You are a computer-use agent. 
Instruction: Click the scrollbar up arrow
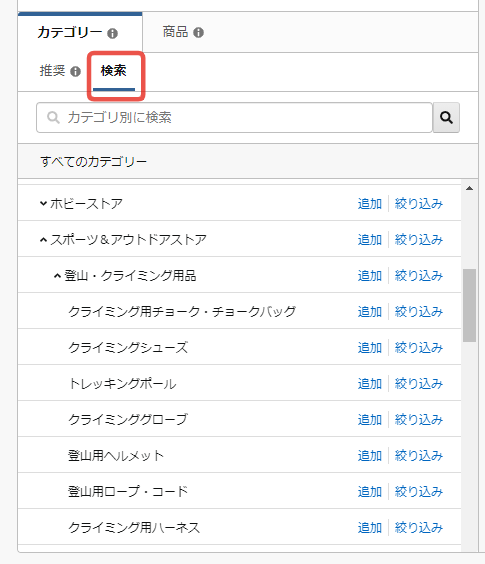470,188
